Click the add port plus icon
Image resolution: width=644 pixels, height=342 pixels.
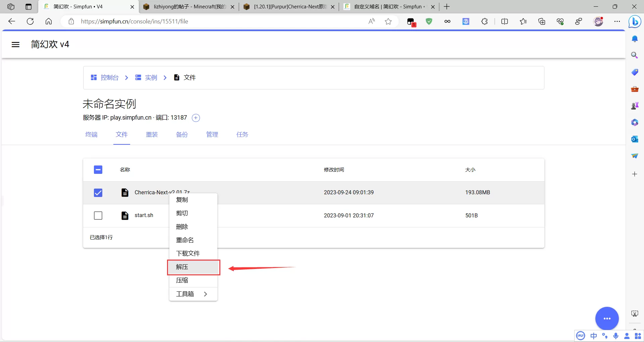[x=196, y=118]
